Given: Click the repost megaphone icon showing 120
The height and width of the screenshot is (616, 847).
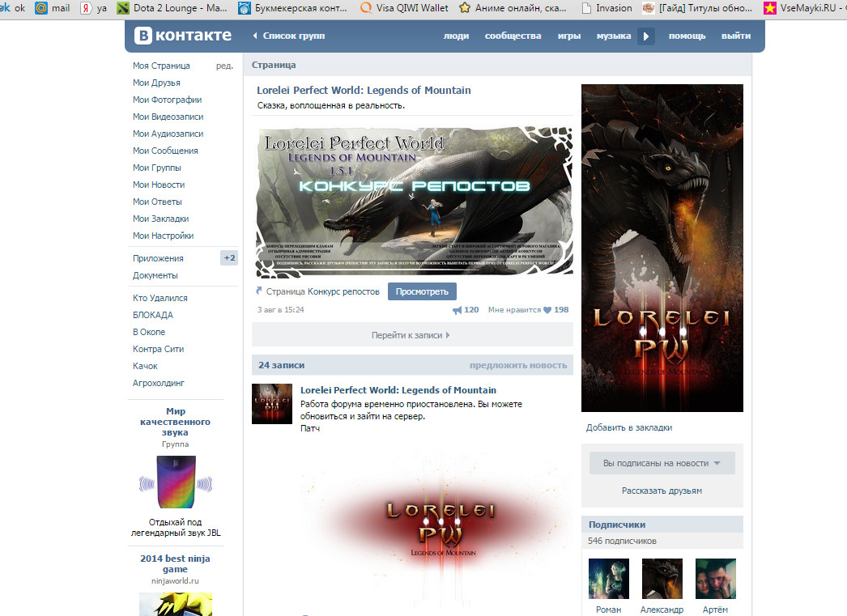Looking at the screenshot, I should pos(457,310).
